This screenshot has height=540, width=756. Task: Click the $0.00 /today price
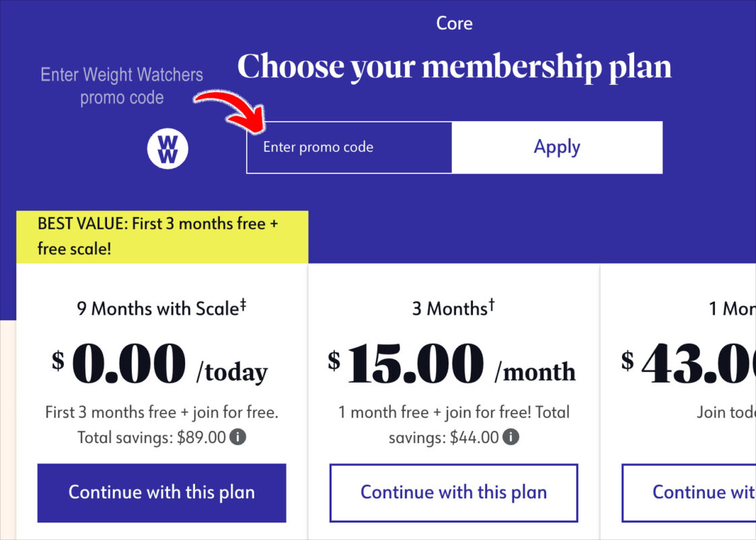pyautogui.click(x=159, y=364)
